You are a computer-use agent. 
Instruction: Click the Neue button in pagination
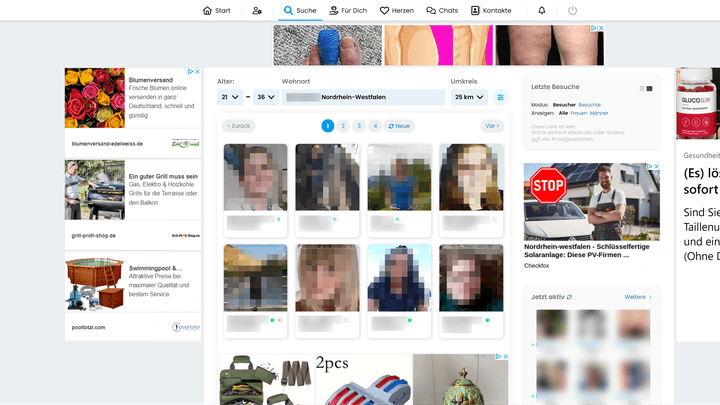[x=400, y=126]
